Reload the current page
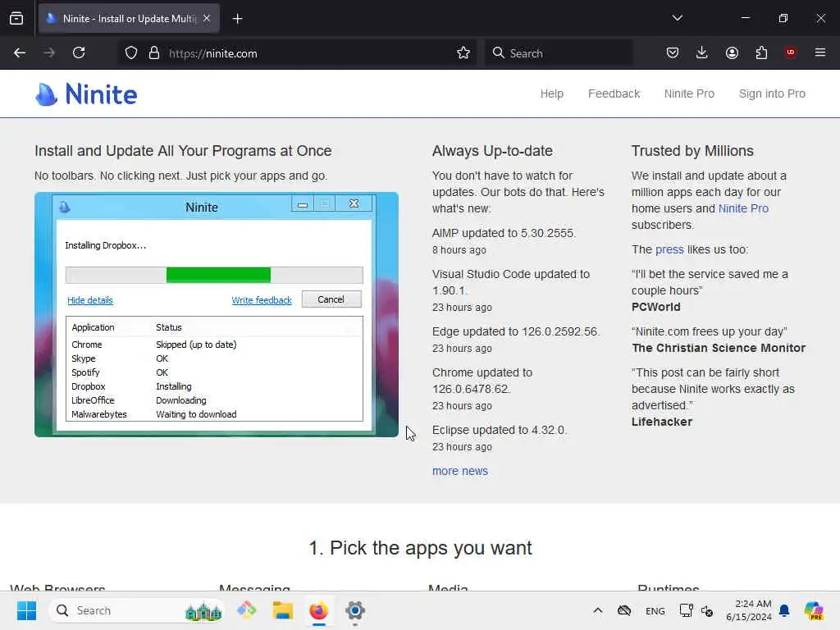Image resolution: width=840 pixels, height=630 pixels. click(x=79, y=53)
